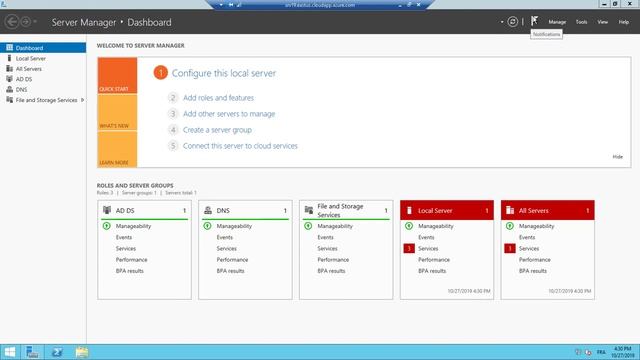The width and height of the screenshot is (640, 360).
Task: Click Create a server group link
Action: point(217,130)
